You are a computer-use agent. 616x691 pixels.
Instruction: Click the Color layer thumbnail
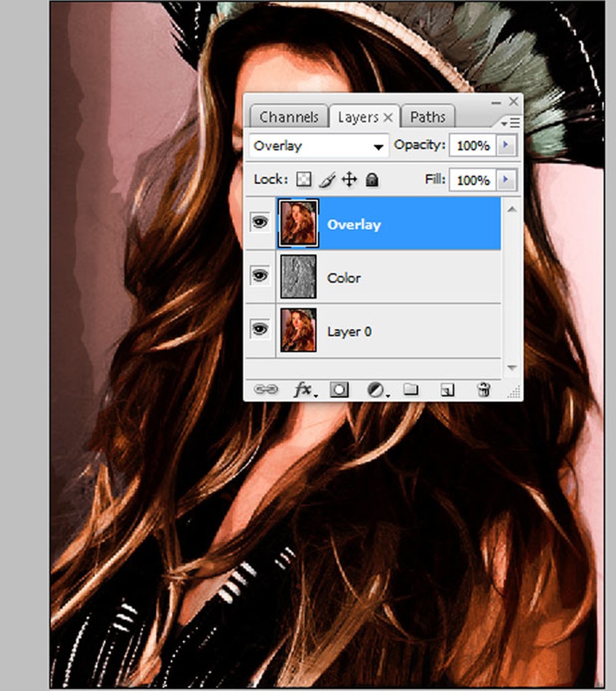[298, 277]
